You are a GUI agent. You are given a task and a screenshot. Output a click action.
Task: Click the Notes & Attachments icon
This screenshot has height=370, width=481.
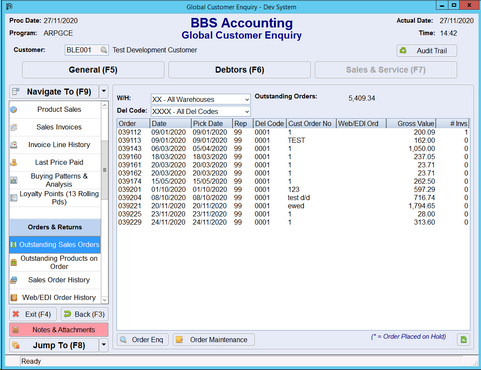15,330
